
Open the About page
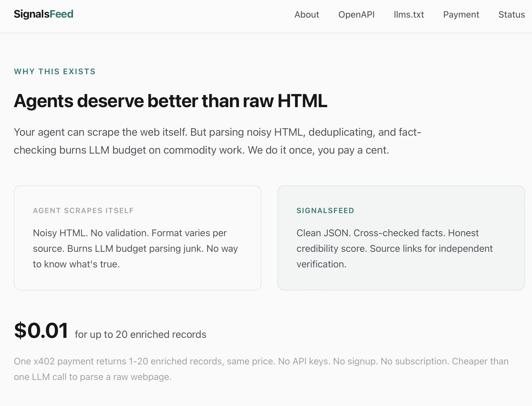pos(307,14)
